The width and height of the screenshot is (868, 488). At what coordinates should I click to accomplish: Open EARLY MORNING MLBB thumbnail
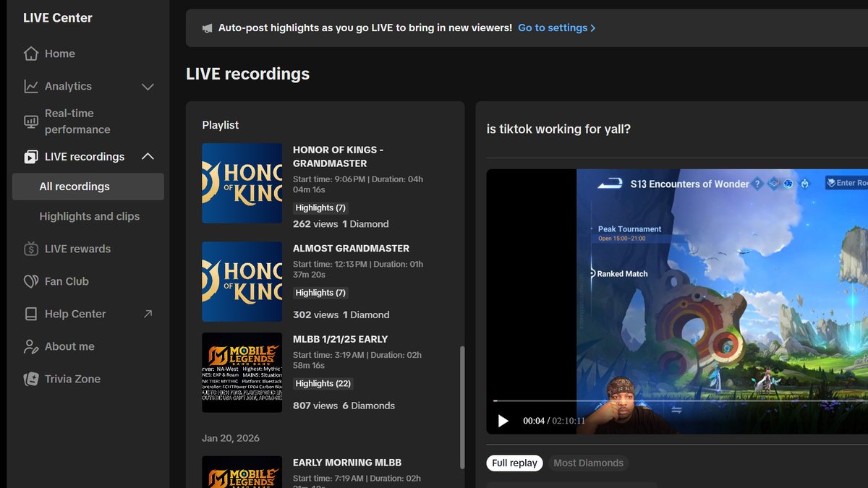pyautogui.click(x=242, y=472)
